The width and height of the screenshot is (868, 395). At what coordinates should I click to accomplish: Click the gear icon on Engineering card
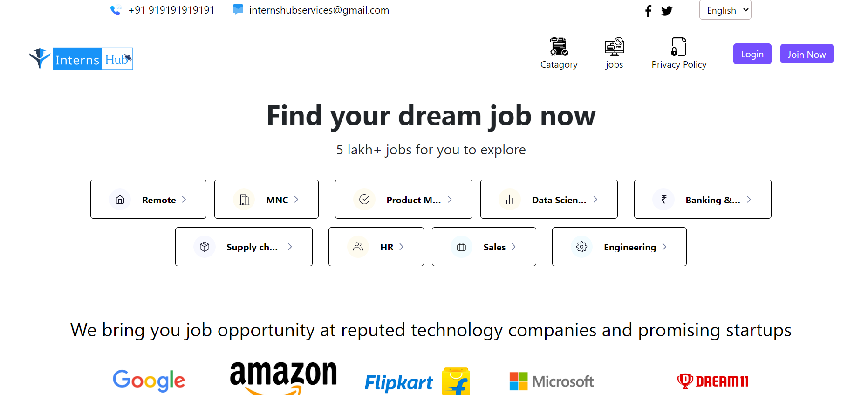[x=581, y=247]
